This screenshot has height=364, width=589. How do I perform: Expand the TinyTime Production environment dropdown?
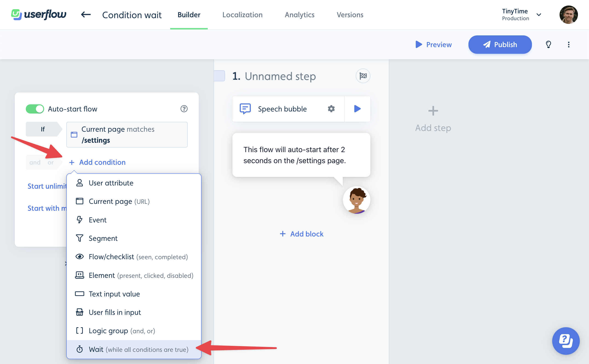coord(522,15)
